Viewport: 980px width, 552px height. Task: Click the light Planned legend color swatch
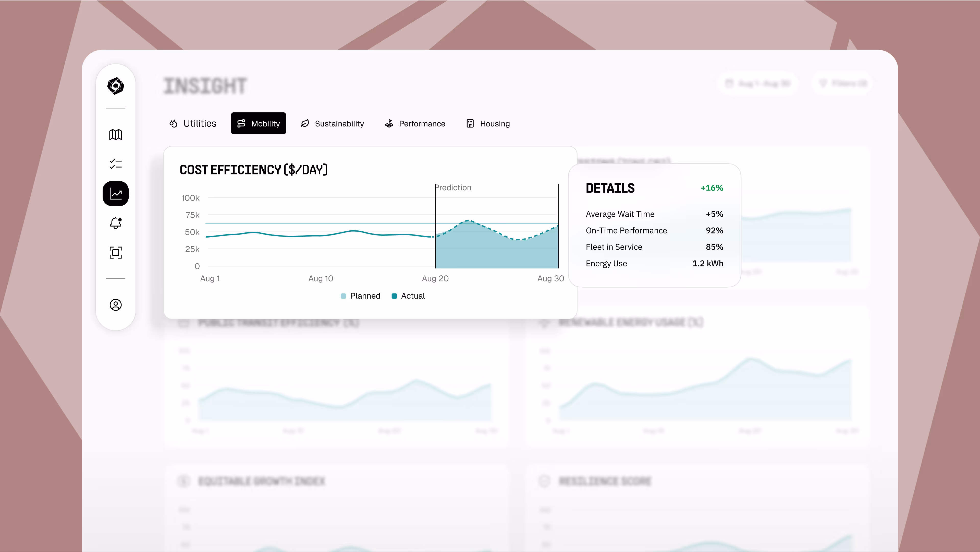[x=344, y=296]
